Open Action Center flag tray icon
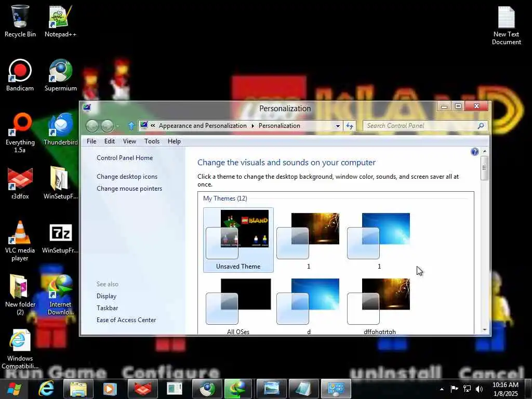The width and height of the screenshot is (532, 399). point(454,389)
